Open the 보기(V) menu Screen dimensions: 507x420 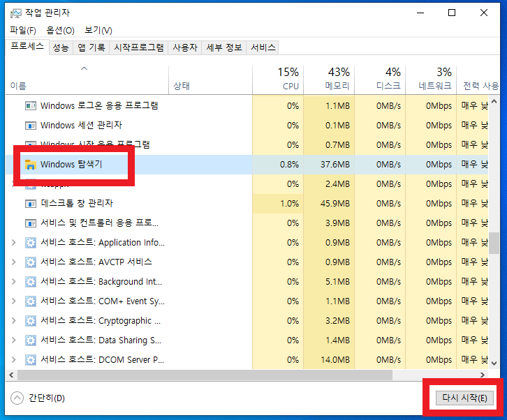[98, 31]
